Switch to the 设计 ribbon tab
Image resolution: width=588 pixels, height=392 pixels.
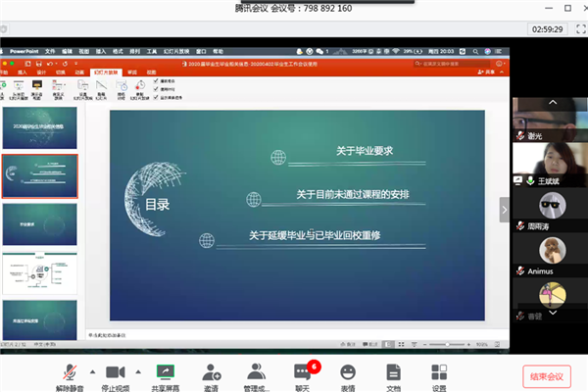[41, 73]
